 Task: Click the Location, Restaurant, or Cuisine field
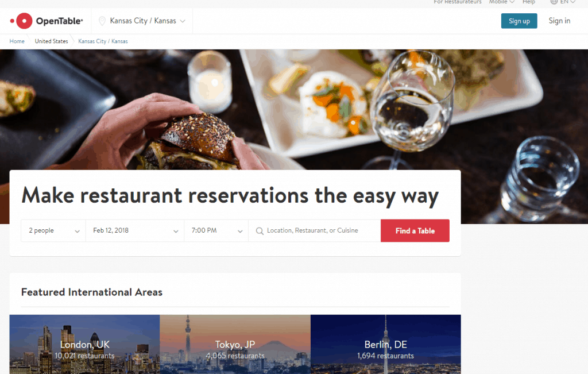tap(315, 231)
